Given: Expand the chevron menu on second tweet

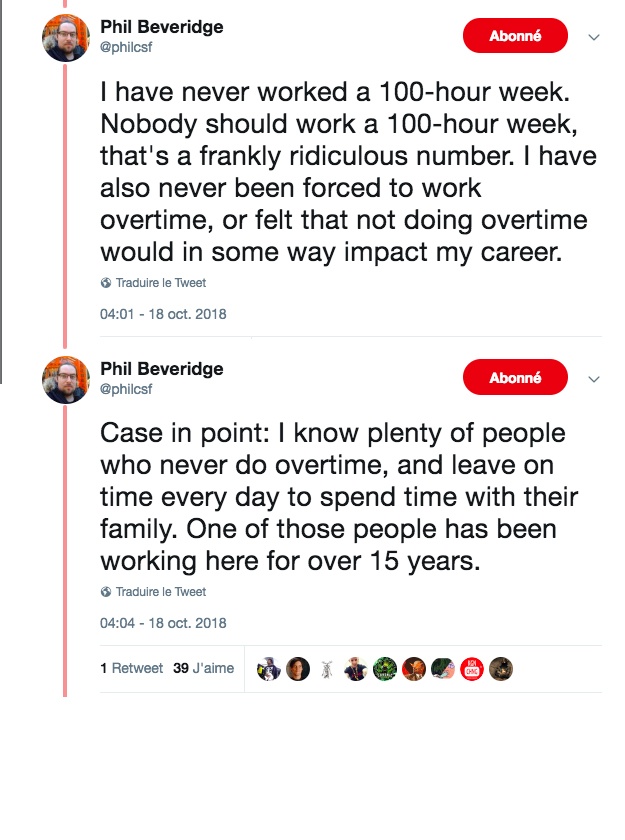Looking at the screenshot, I should point(593,379).
